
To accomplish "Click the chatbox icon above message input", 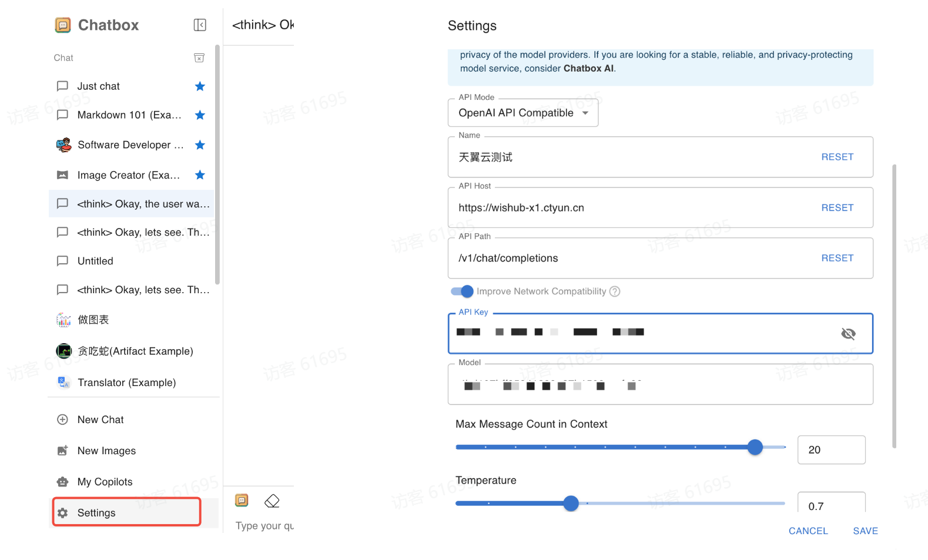I will point(242,500).
